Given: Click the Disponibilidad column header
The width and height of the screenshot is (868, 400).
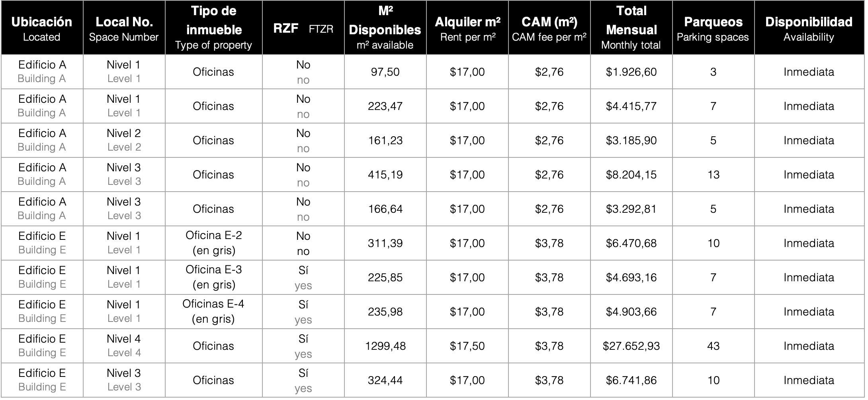Looking at the screenshot, I should point(809,28).
